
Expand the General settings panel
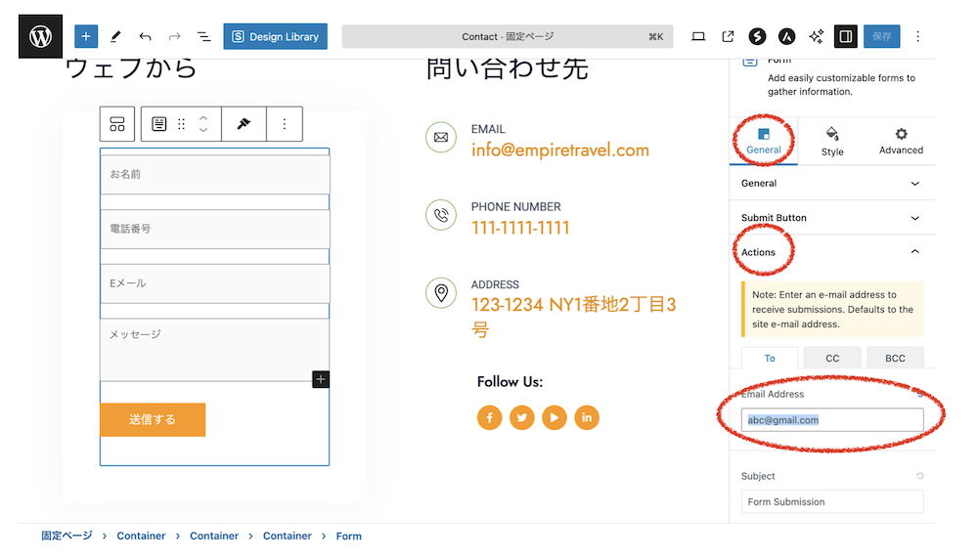(831, 183)
